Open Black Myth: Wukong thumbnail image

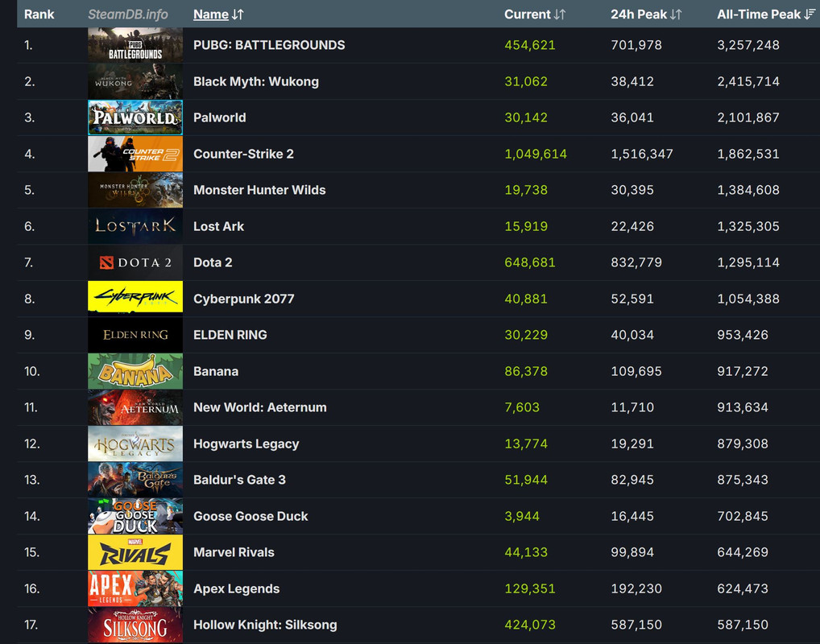135,81
